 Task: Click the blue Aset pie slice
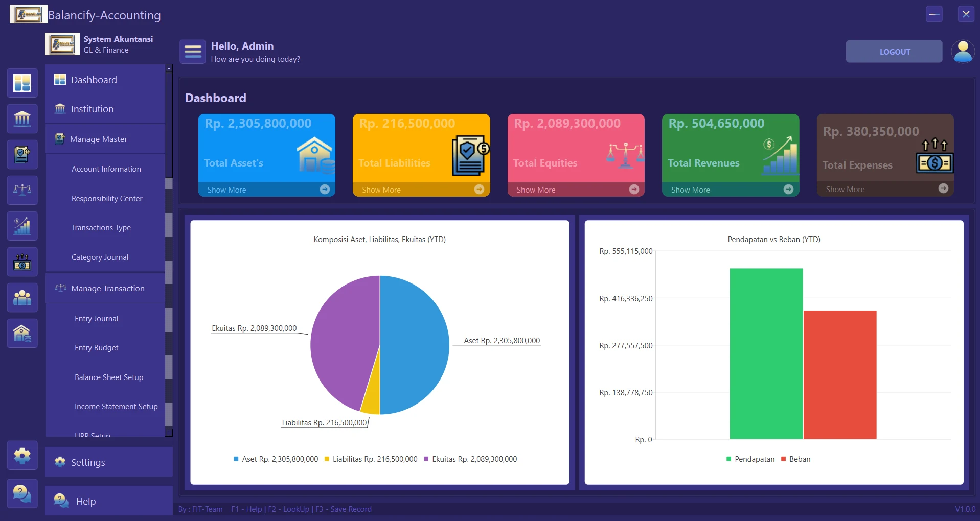[415, 345]
